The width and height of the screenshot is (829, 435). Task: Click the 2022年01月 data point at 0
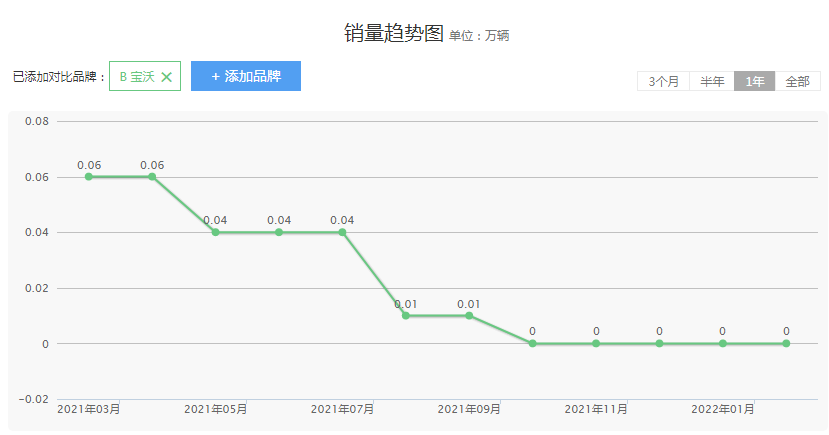tap(723, 344)
